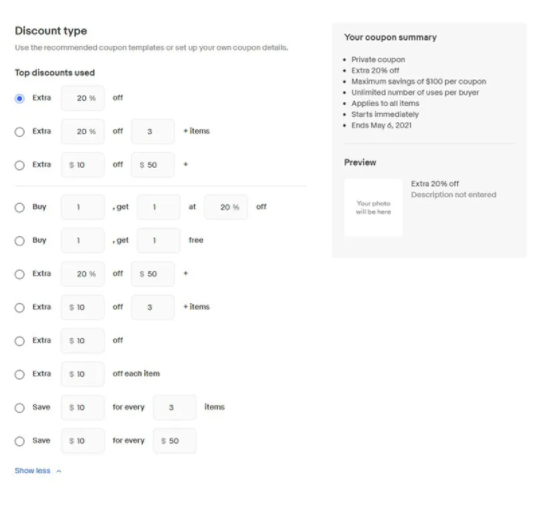Click the photo placeholder in Preview
The width and height of the screenshot is (542, 507).
[373, 207]
